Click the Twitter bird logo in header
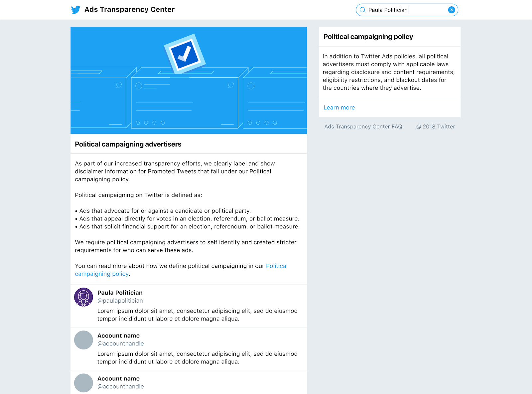The height and width of the screenshot is (394, 532). [75, 10]
